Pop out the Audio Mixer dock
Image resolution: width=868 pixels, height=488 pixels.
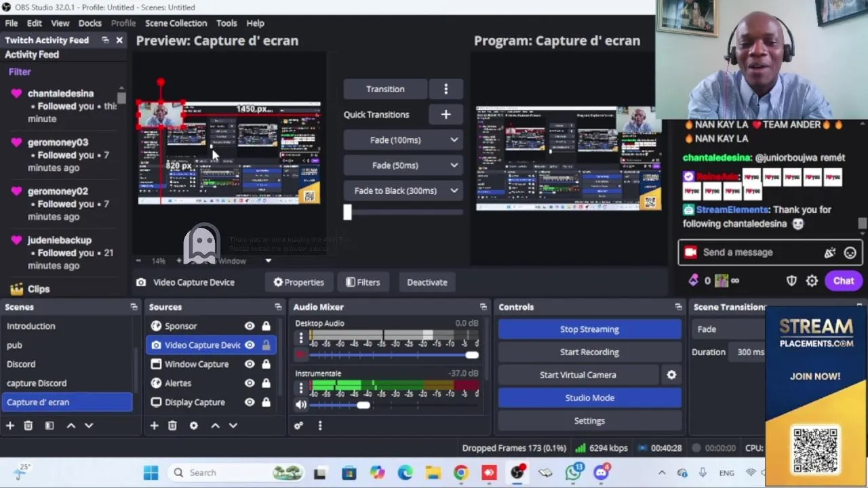[483, 307]
